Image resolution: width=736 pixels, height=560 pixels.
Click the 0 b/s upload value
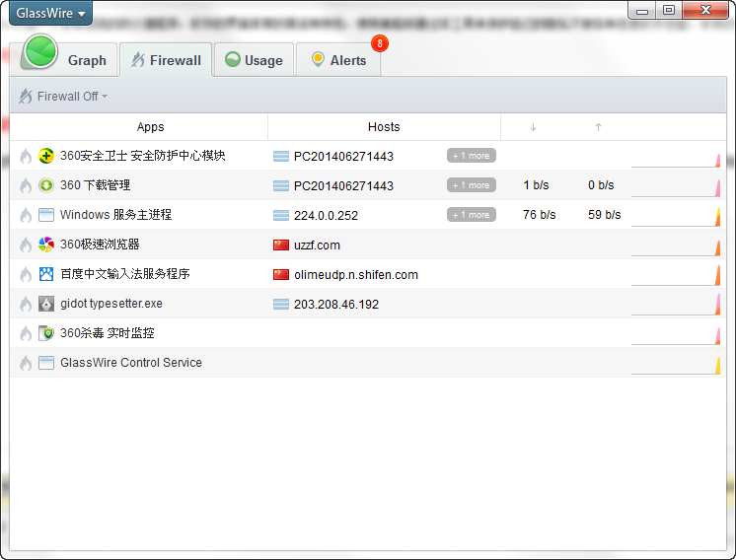point(601,185)
